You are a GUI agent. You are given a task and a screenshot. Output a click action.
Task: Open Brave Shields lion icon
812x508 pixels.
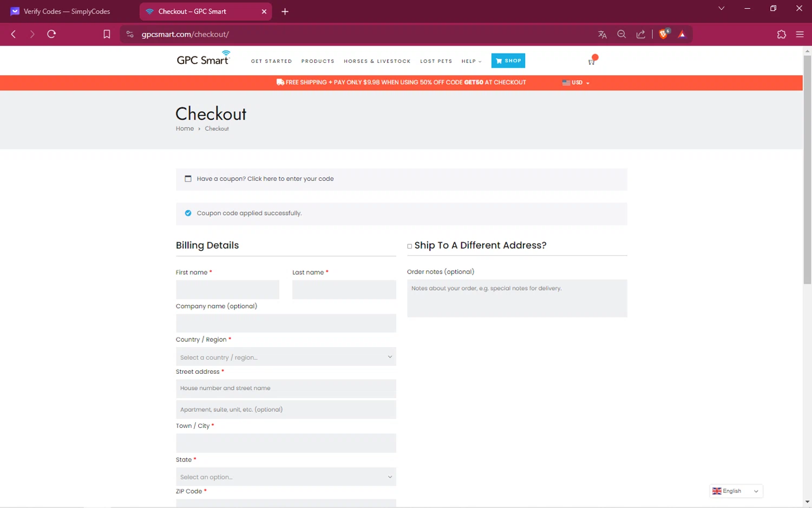(x=664, y=34)
